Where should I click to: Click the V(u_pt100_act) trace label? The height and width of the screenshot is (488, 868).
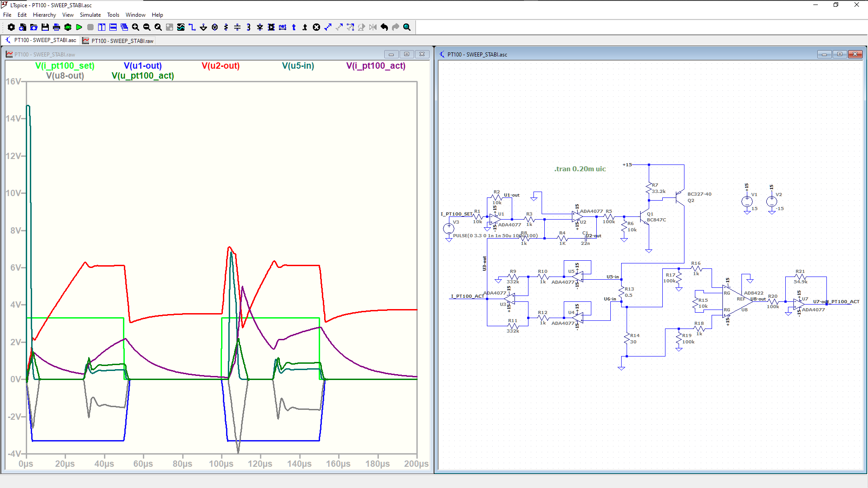coord(143,76)
